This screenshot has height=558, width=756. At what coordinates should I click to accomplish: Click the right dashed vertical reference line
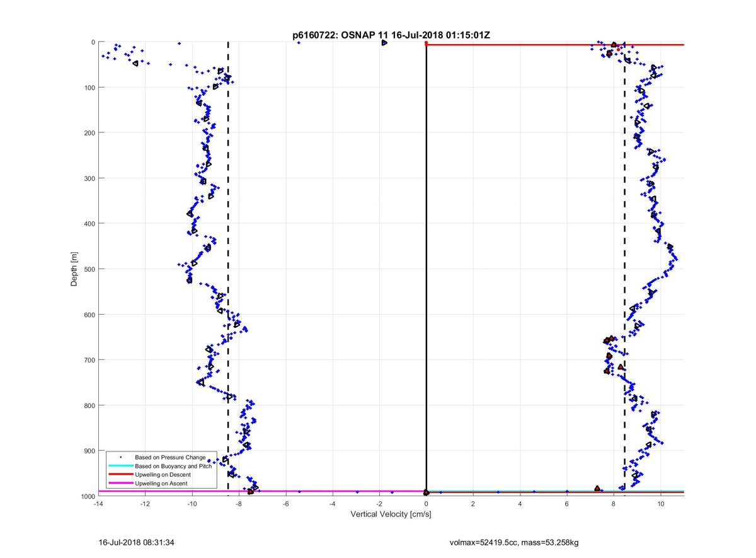point(624,189)
